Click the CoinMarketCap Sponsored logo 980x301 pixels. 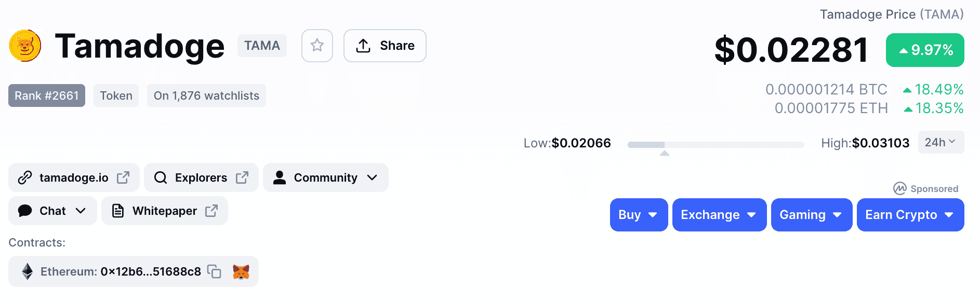[899, 188]
